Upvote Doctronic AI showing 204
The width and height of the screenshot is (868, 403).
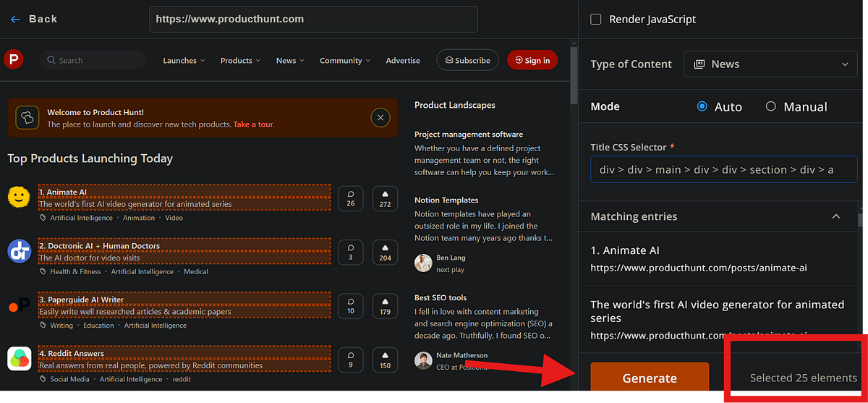coord(385,252)
